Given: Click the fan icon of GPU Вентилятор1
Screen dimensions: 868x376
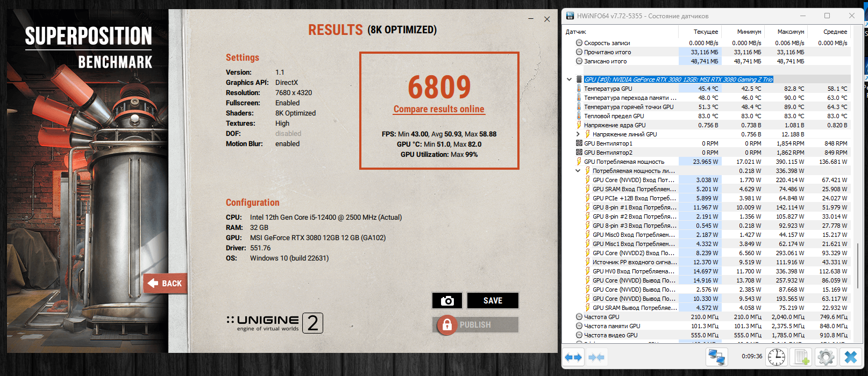Looking at the screenshot, I should [x=579, y=143].
